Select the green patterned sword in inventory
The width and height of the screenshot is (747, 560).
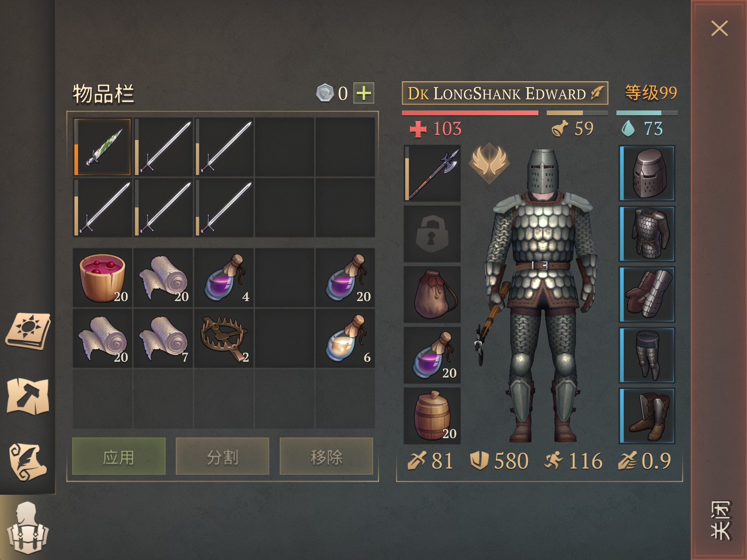(102, 147)
